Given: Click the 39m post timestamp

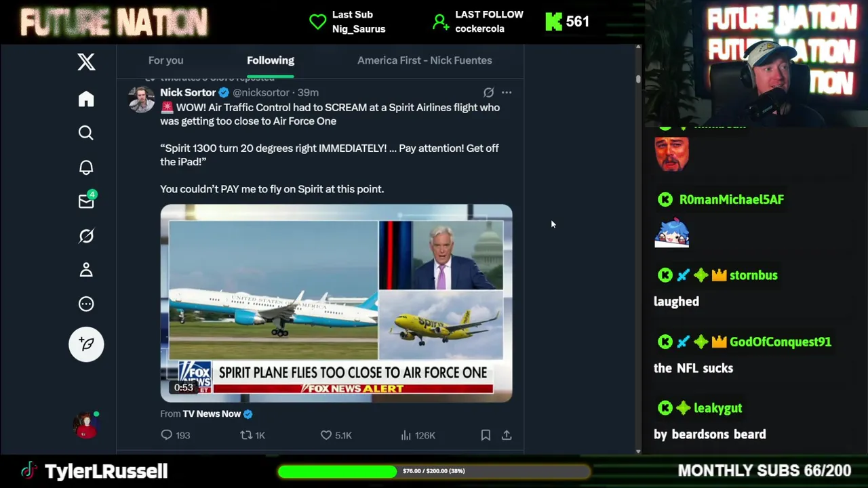Looking at the screenshot, I should click(x=308, y=92).
